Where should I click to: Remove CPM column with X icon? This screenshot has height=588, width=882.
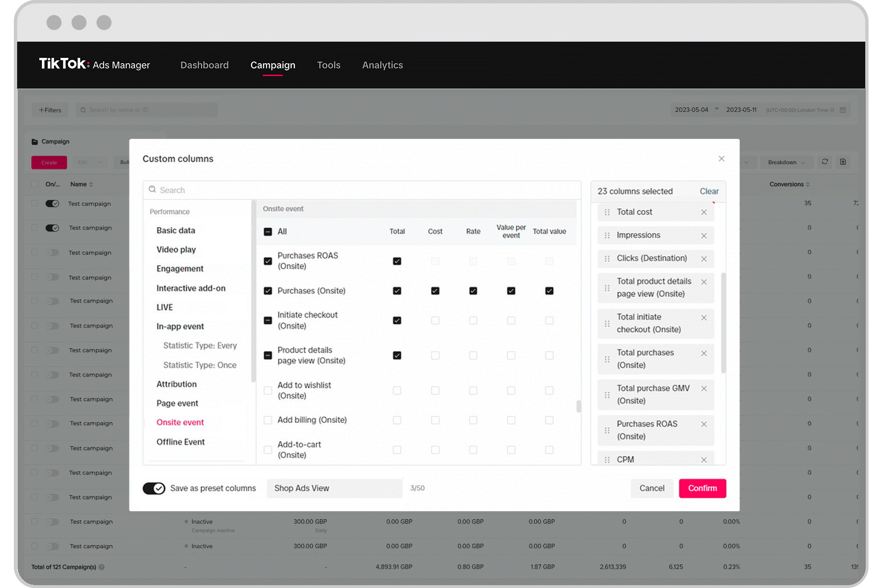tap(704, 460)
